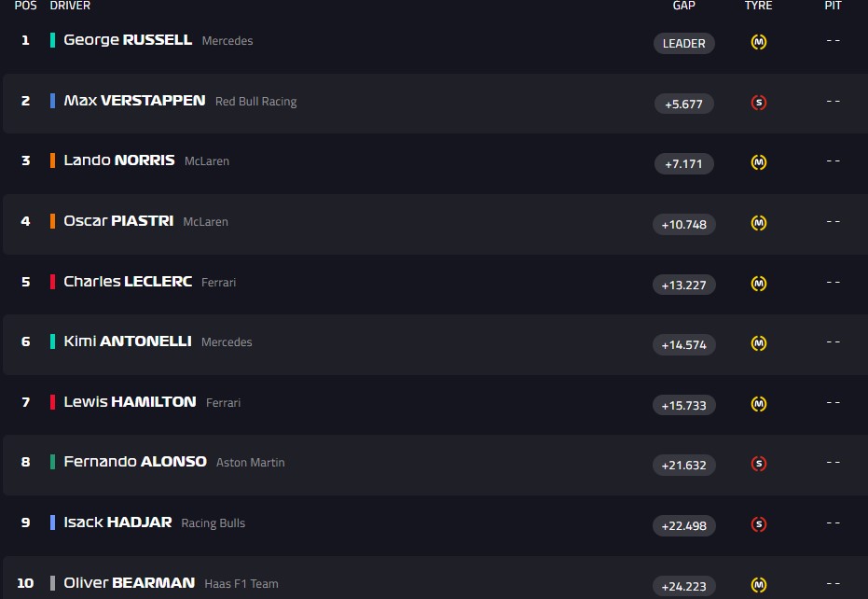Viewport: 868px width, 599px height.
Task: Click the +21.632 gap badge
Action: click(684, 465)
